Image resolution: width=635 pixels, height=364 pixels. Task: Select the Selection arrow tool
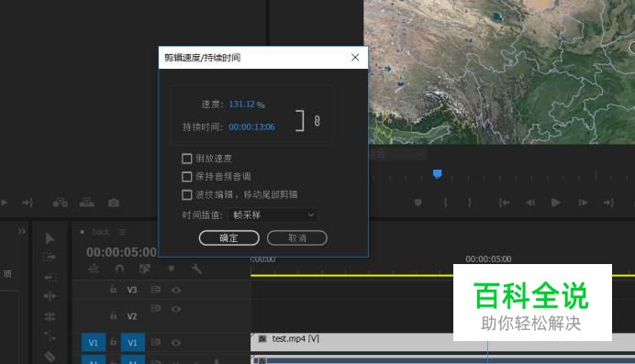[x=50, y=238]
